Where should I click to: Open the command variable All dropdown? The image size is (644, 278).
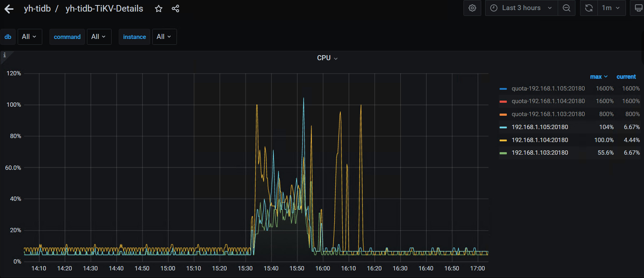point(99,37)
